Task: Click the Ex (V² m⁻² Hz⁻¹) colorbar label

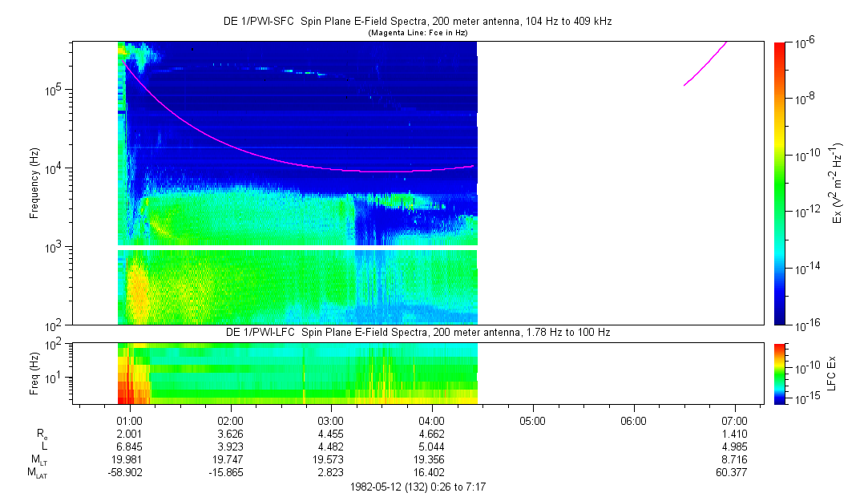Action: point(838,183)
